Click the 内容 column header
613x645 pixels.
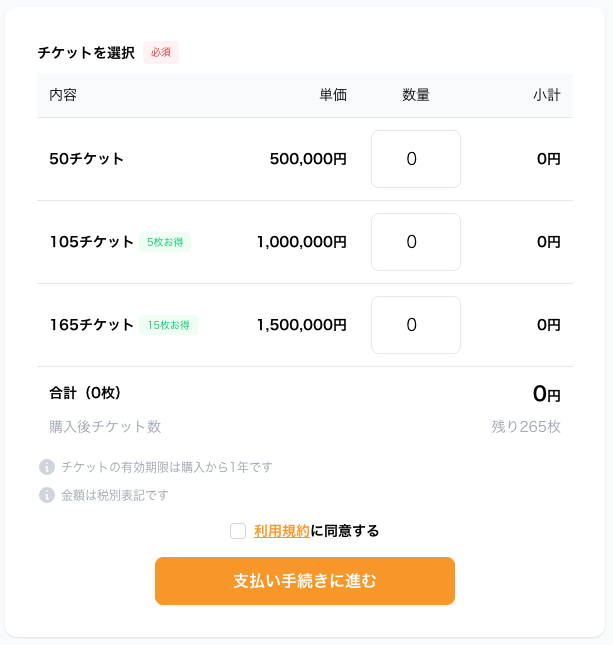[x=63, y=96]
